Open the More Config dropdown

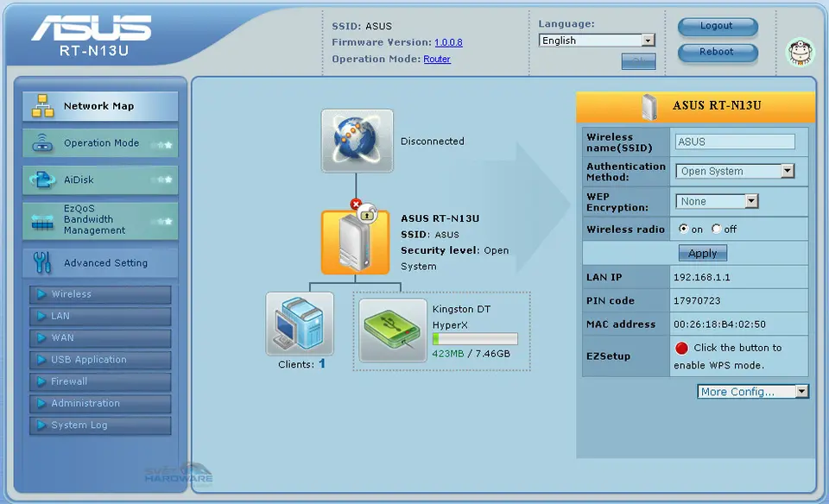[x=752, y=392]
